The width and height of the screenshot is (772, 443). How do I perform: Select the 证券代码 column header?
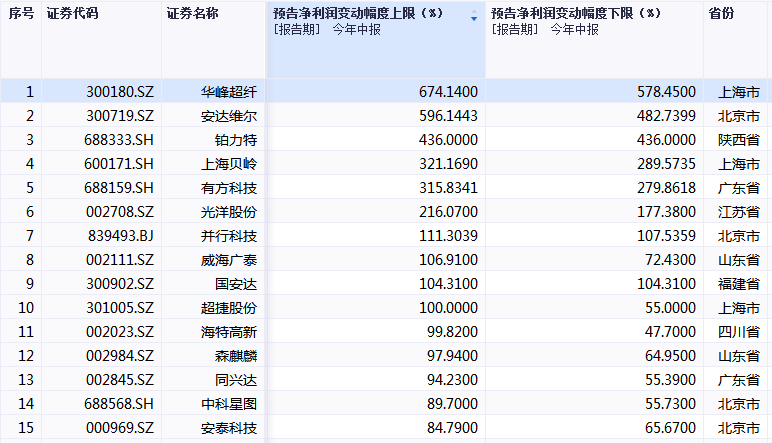coord(72,13)
